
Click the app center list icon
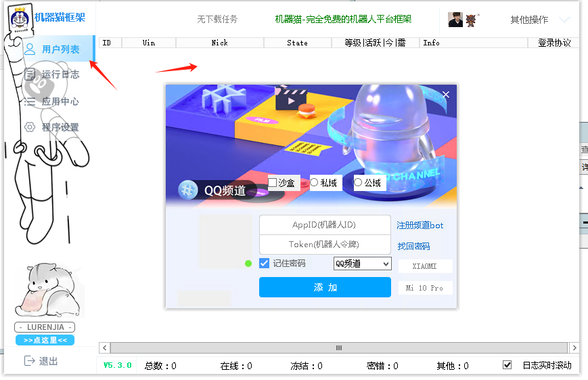point(30,102)
